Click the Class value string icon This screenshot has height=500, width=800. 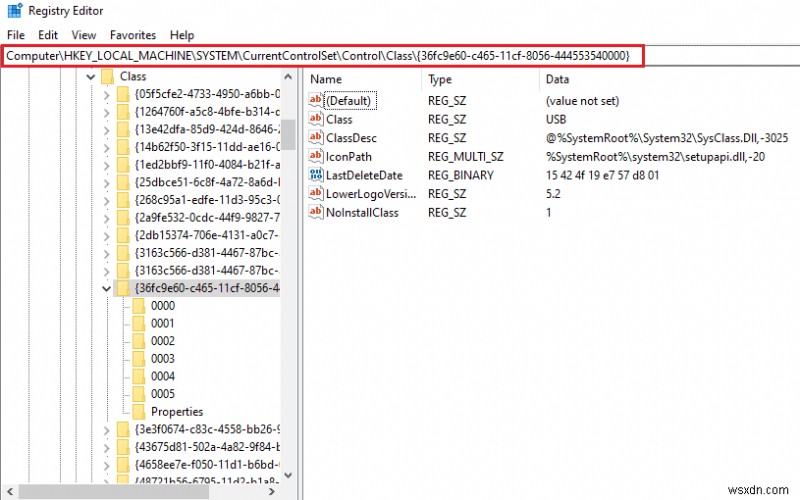(316, 119)
